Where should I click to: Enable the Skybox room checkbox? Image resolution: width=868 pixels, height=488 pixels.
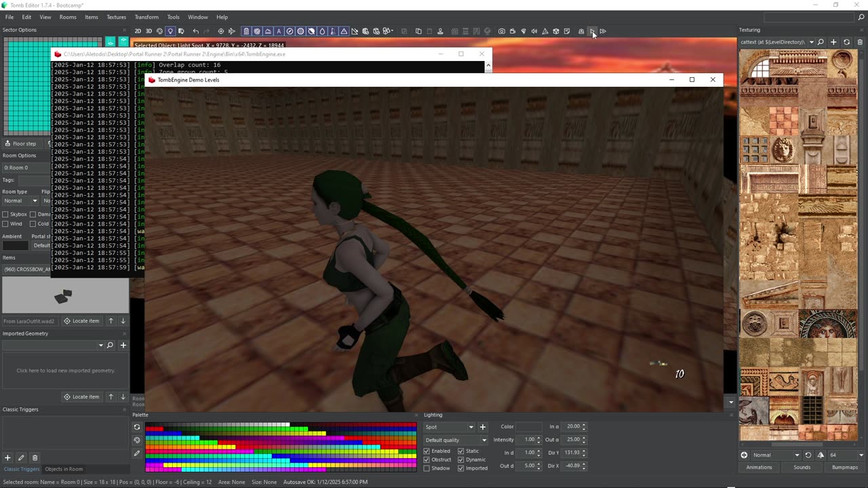(5, 214)
